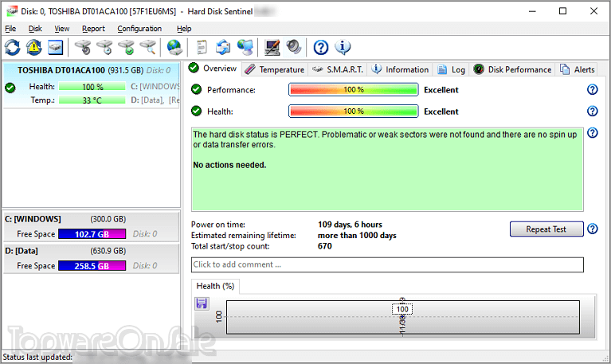This screenshot has height=364, width=611.
Task: Click the envelope with arrows report icon
Action: [x=223, y=48]
